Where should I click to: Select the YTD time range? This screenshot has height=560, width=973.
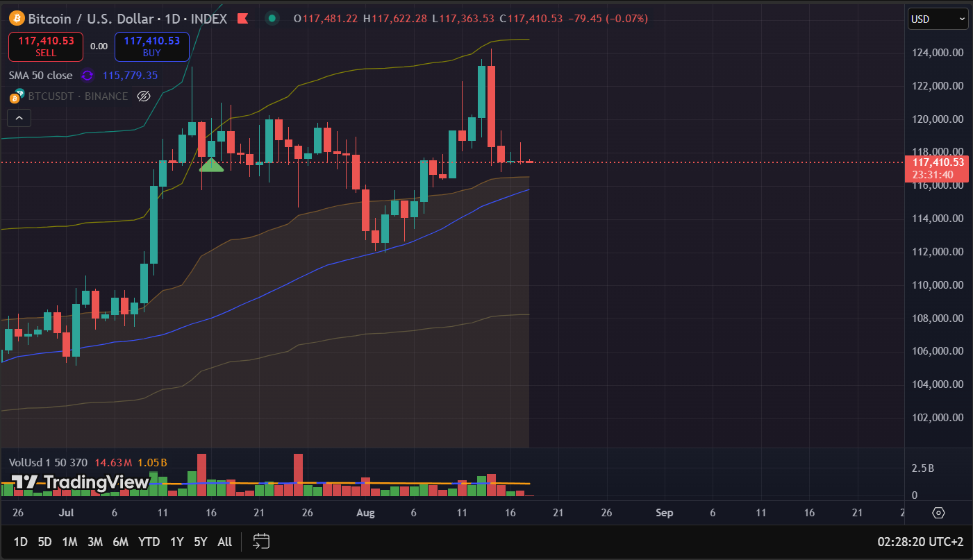(149, 541)
